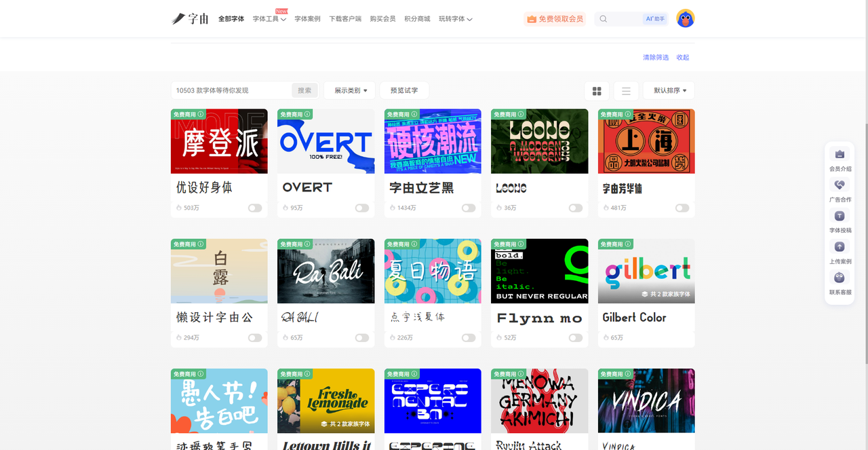The image size is (868, 450).
Task: Go to 字体案例 in navigation
Action: [307, 19]
